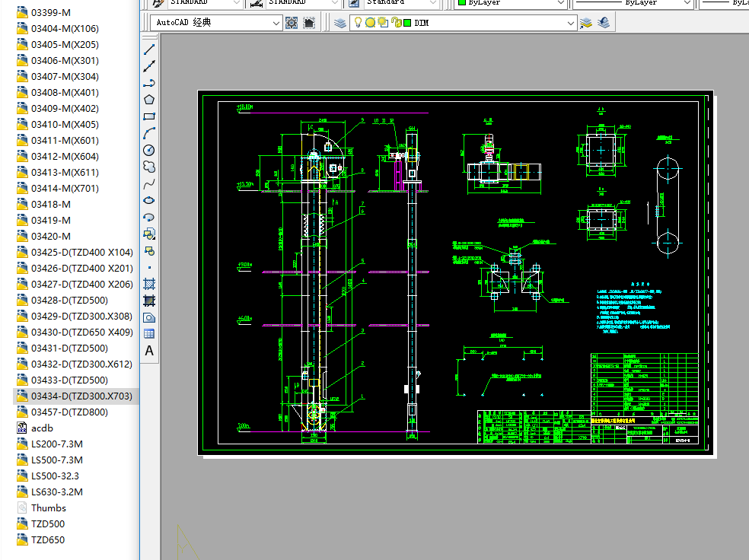
Task: Open the Layer Properties Manager
Action: tap(340, 23)
